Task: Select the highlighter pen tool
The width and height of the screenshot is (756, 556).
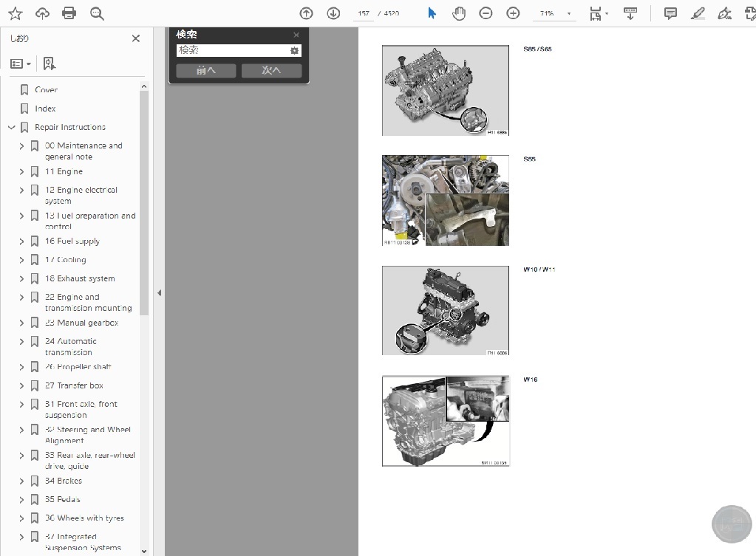Action: (x=697, y=13)
